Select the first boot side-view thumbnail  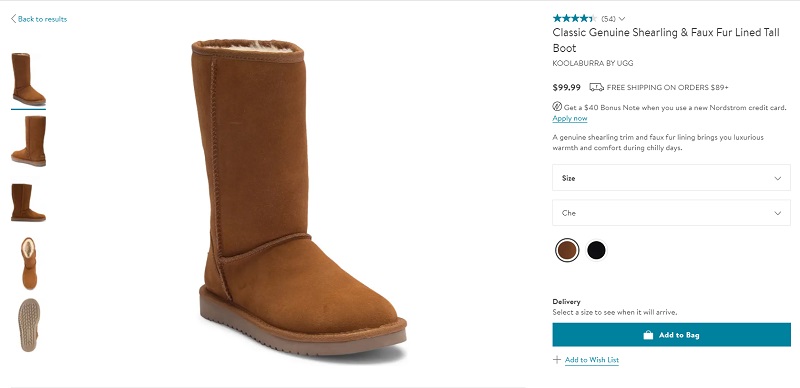tap(29, 79)
